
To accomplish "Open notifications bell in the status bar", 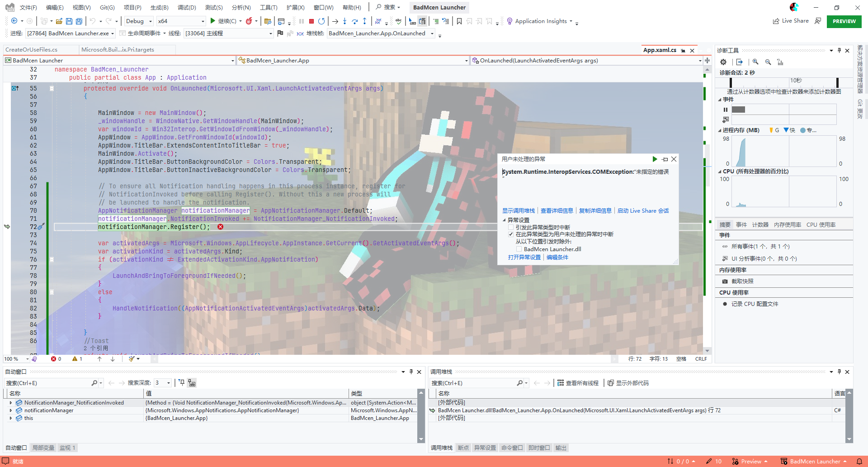I will pos(859,461).
